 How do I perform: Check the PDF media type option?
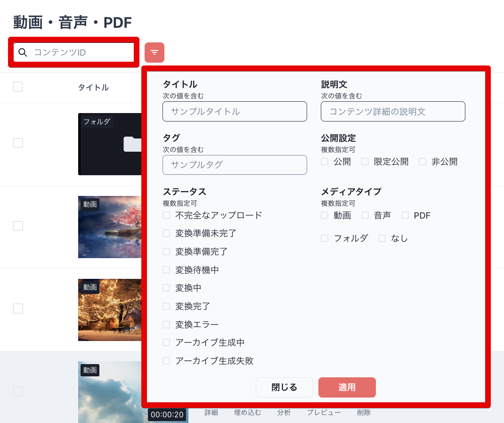click(x=405, y=215)
